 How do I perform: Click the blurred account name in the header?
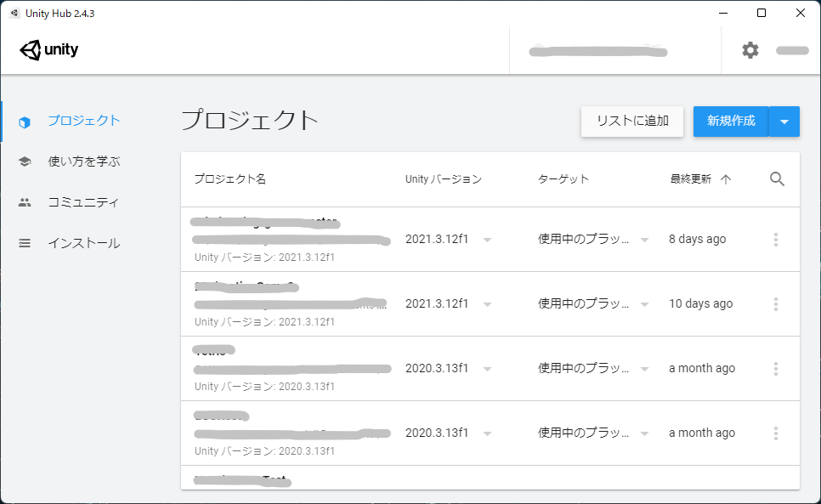tap(598, 51)
